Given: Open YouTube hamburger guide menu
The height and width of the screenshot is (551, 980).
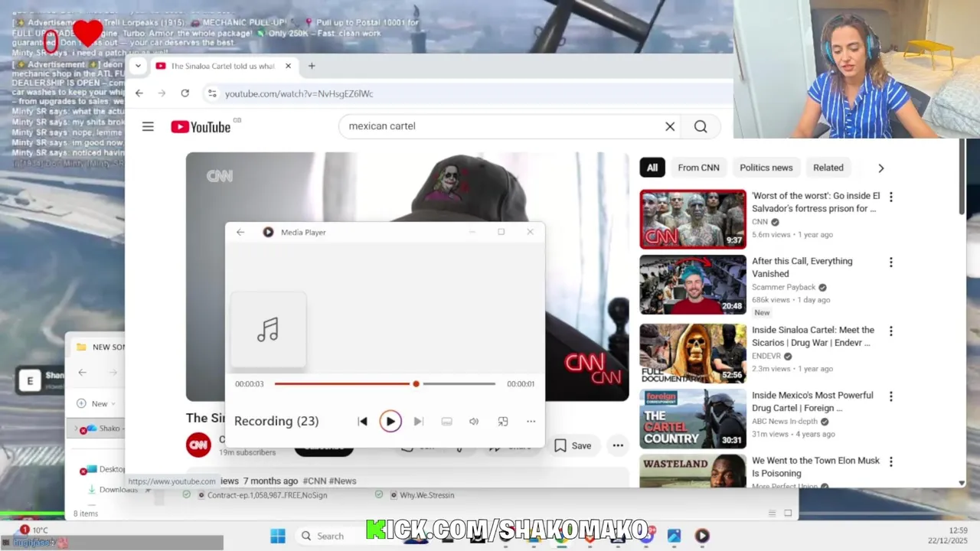Looking at the screenshot, I should 148,127.
